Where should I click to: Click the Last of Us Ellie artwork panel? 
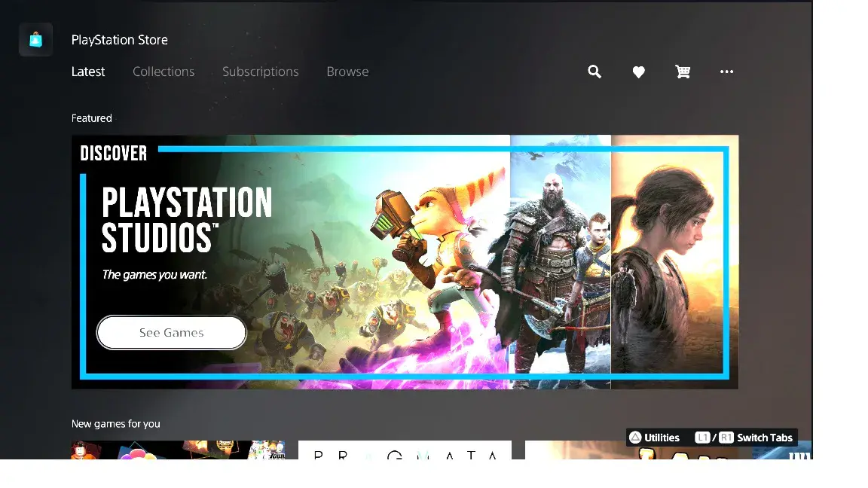coord(675,262)
